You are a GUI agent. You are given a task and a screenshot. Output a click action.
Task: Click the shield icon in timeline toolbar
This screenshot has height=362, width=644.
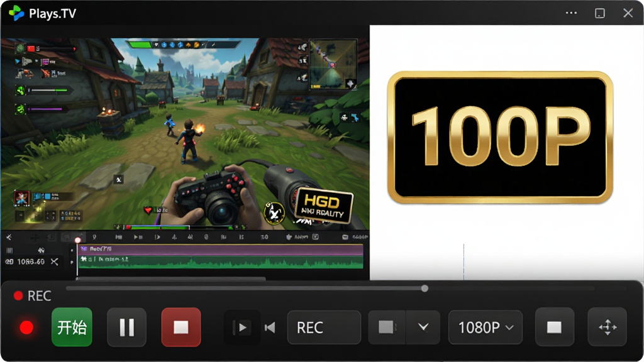click(289, 237)
